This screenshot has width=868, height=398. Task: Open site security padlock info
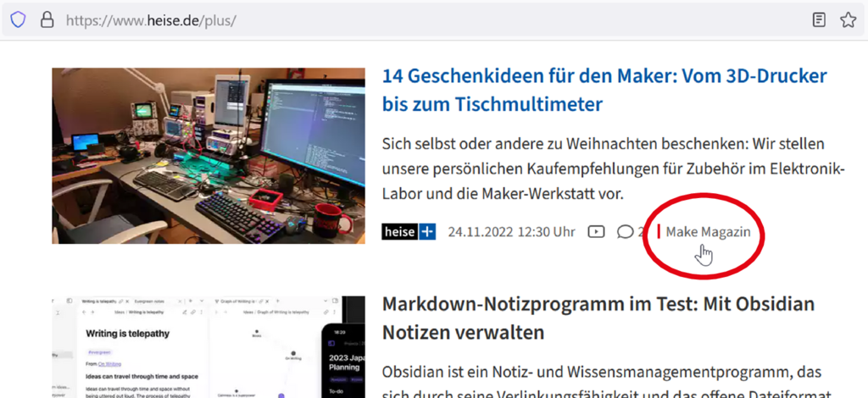click(47, 20)
